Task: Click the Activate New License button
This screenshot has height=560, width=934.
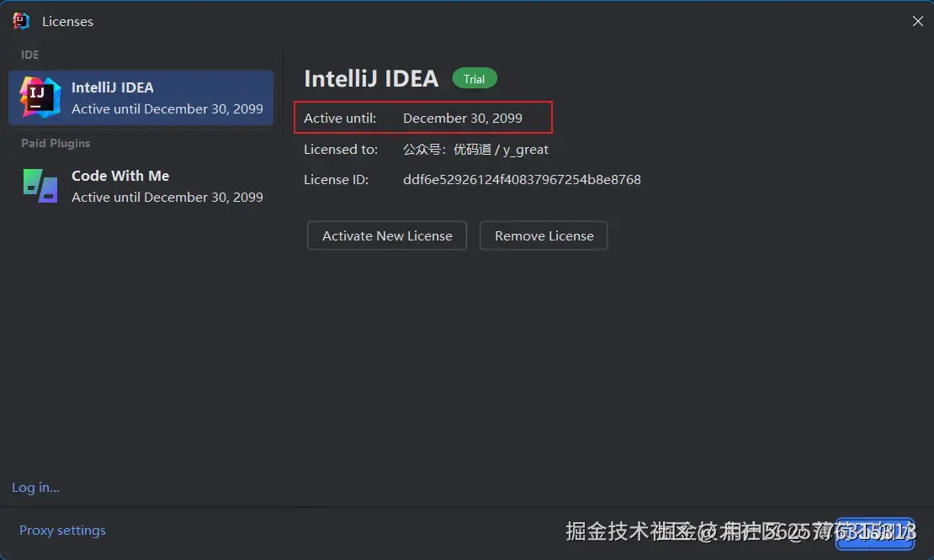Action: [386, 235]
